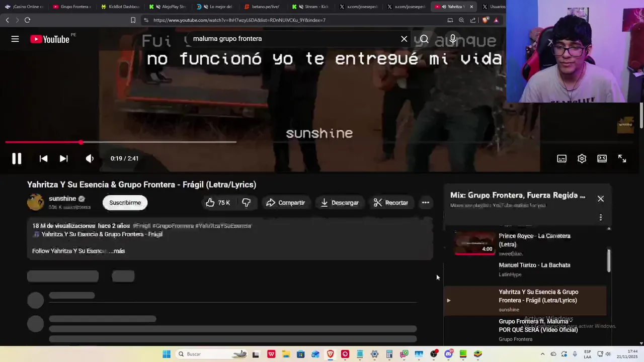This screenshot has height=362, width=644.
Task: Switch to the Grupo Frontera tab
Action: 72,7
